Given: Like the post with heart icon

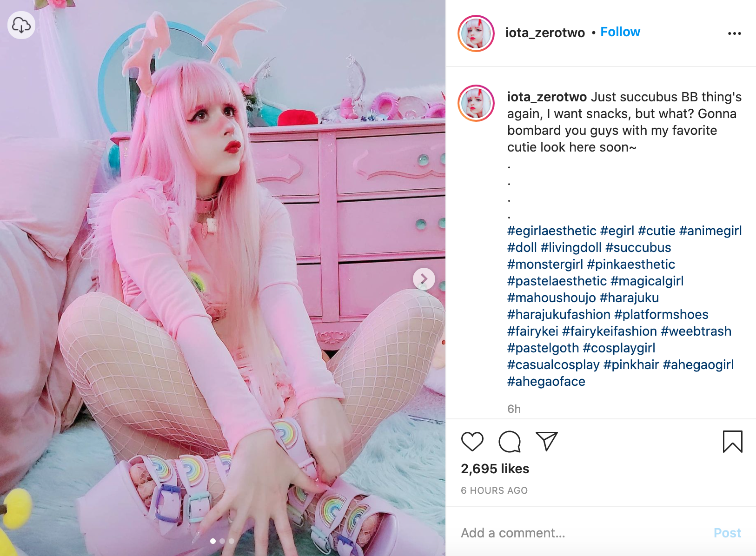Looking at the screenshot, I should coord(472,441).
